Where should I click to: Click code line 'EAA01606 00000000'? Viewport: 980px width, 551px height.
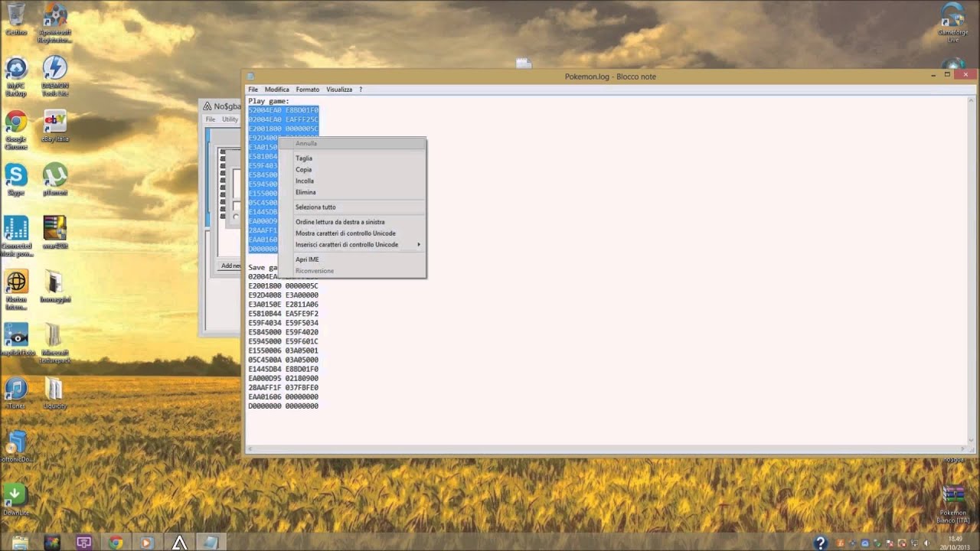click(x=283, y=397)
